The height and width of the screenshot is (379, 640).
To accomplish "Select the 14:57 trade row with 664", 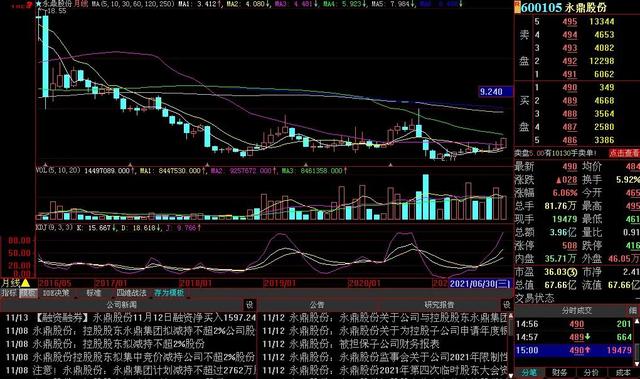I will click(x=574, y=337).
